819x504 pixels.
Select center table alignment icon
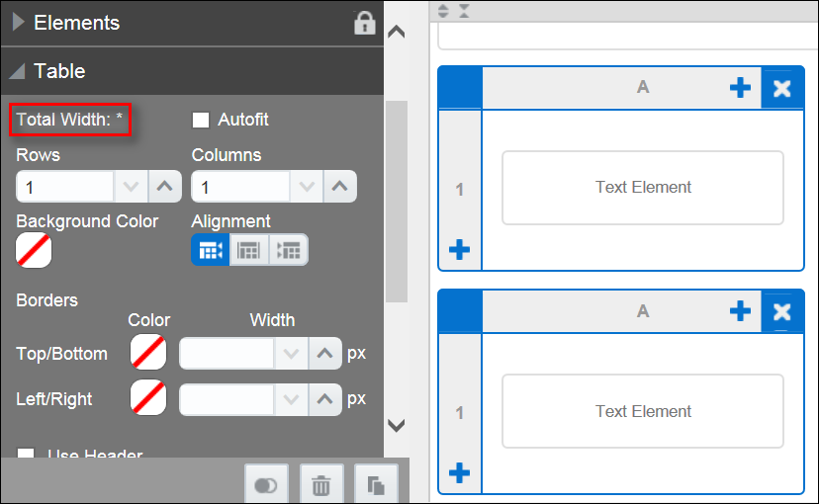249,250
